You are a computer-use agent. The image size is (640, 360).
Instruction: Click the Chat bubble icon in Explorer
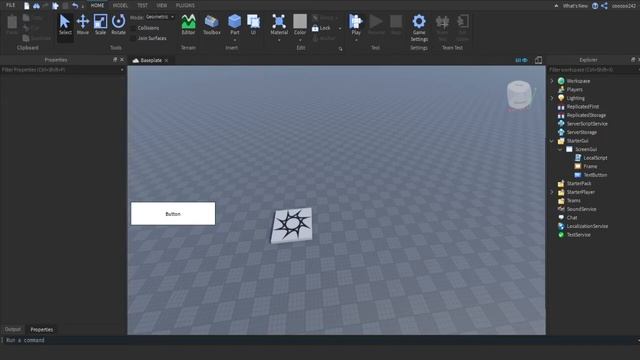click(x=561, y=218)
